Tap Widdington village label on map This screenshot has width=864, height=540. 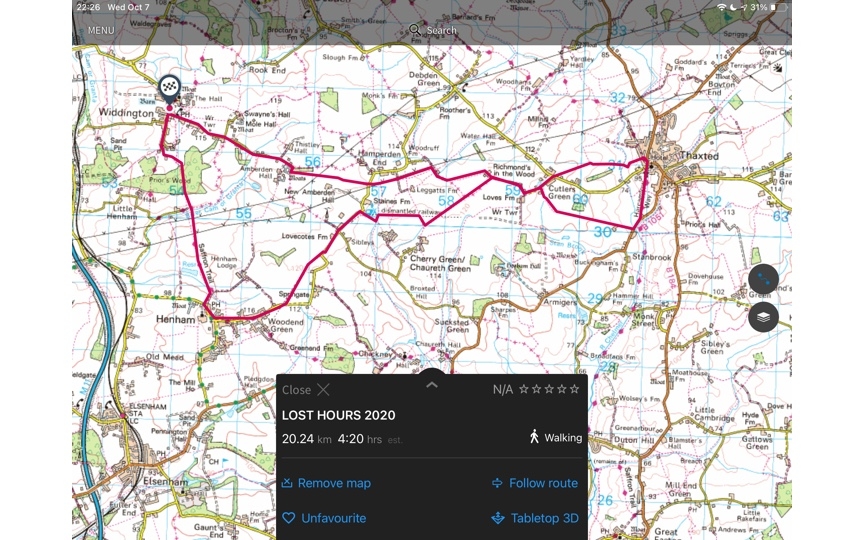[126, 113]
